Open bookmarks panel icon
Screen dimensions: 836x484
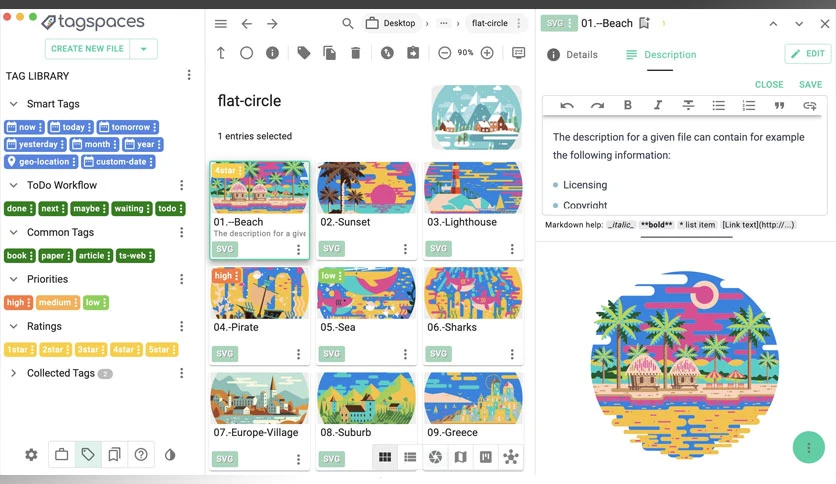coord(114,455)
